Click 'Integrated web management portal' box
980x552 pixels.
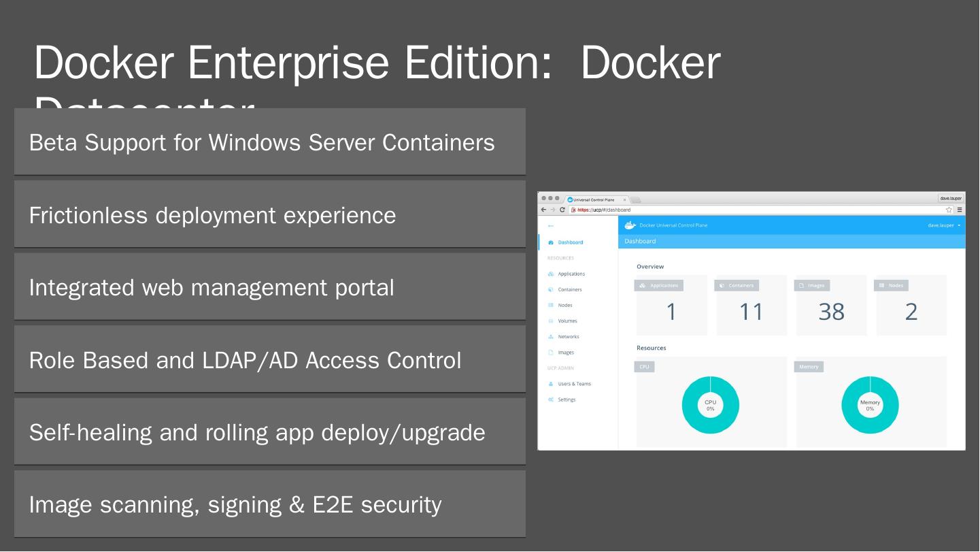[x=270, y=287]
